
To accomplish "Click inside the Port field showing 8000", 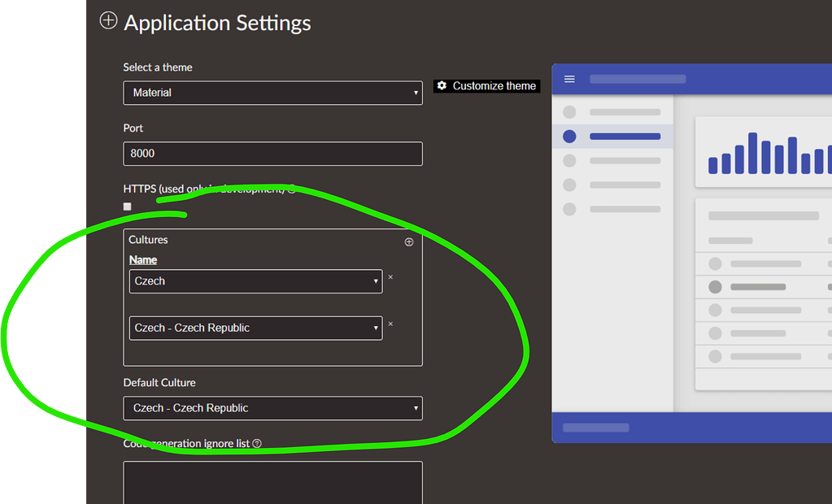I will [272, 154].
